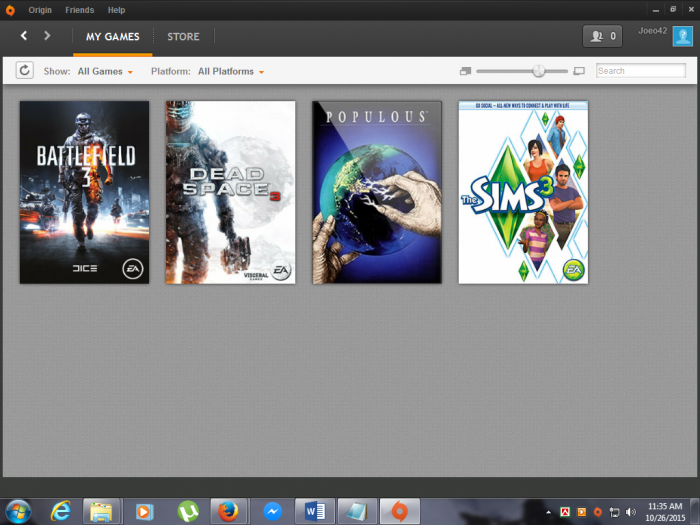The width and height of the screenshot is (700, 525).
Task: Minimize the Origin window
Action: pyautogui.click(x=655, y=10)
